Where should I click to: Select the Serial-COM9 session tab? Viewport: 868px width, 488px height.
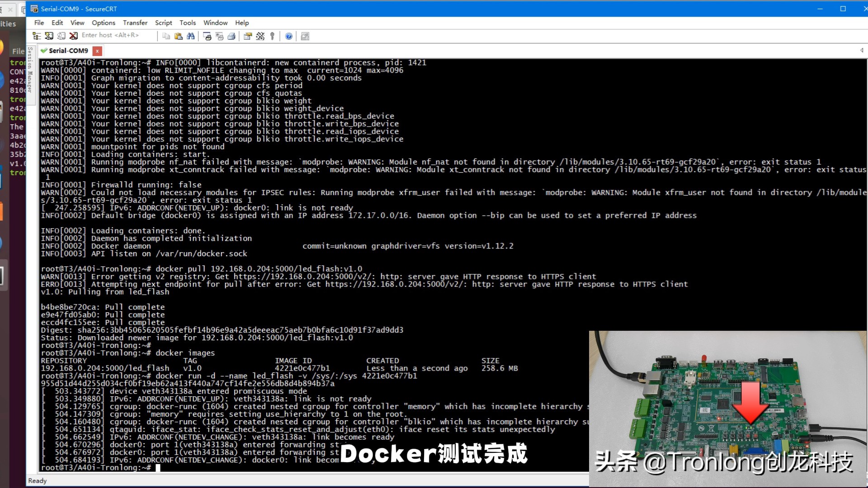(68, 51)
